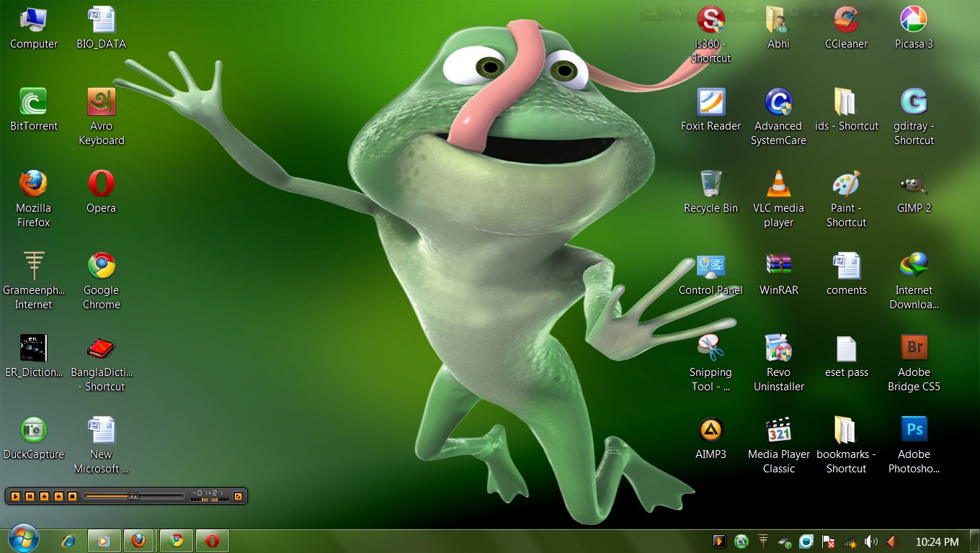
Task: Click the Show desktop button
Action: point(974,541)
